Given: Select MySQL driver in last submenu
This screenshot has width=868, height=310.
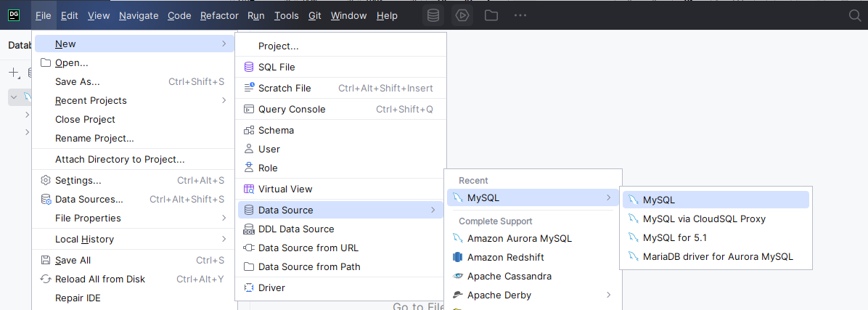Looking at the screenshot, I should [x=716, y=200].
